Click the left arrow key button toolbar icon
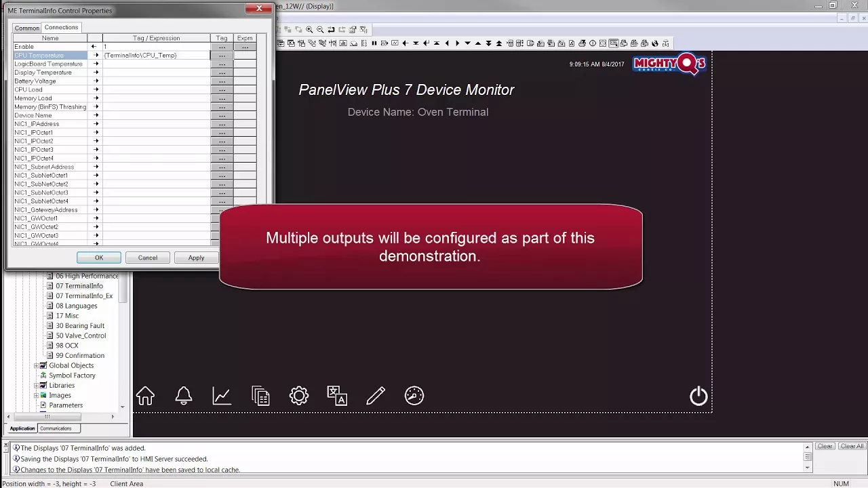 (405, 43)
